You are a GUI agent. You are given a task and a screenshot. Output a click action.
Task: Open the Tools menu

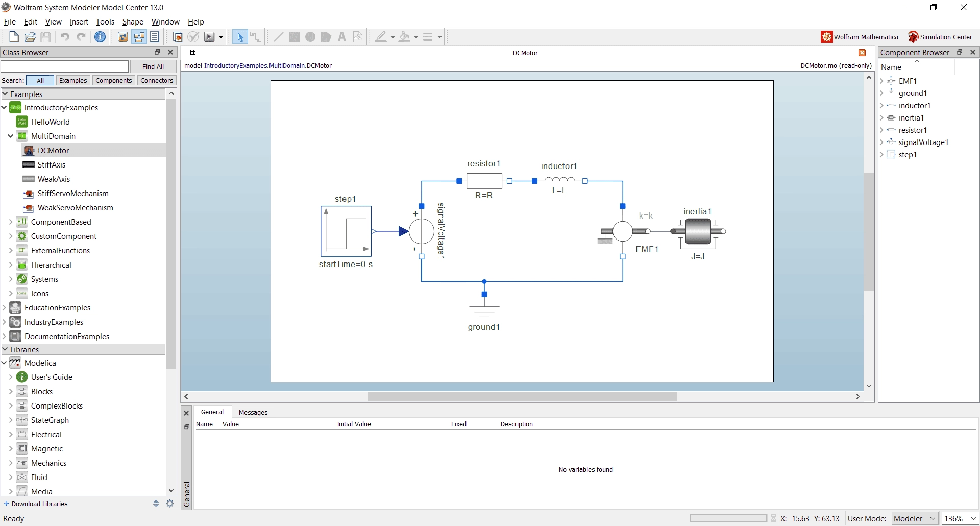(105, 21)
